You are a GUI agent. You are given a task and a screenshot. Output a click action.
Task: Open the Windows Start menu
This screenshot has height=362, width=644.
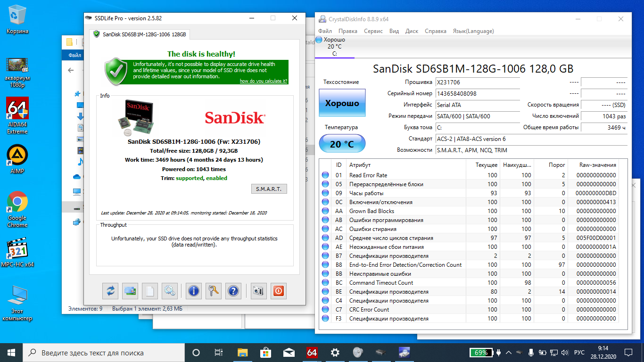point(11,352)
